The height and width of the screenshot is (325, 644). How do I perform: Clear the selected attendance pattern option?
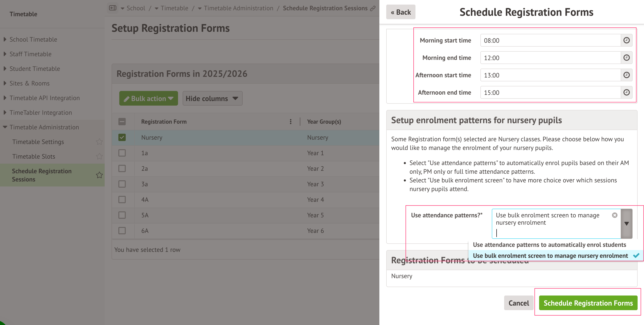click(615, 215)
